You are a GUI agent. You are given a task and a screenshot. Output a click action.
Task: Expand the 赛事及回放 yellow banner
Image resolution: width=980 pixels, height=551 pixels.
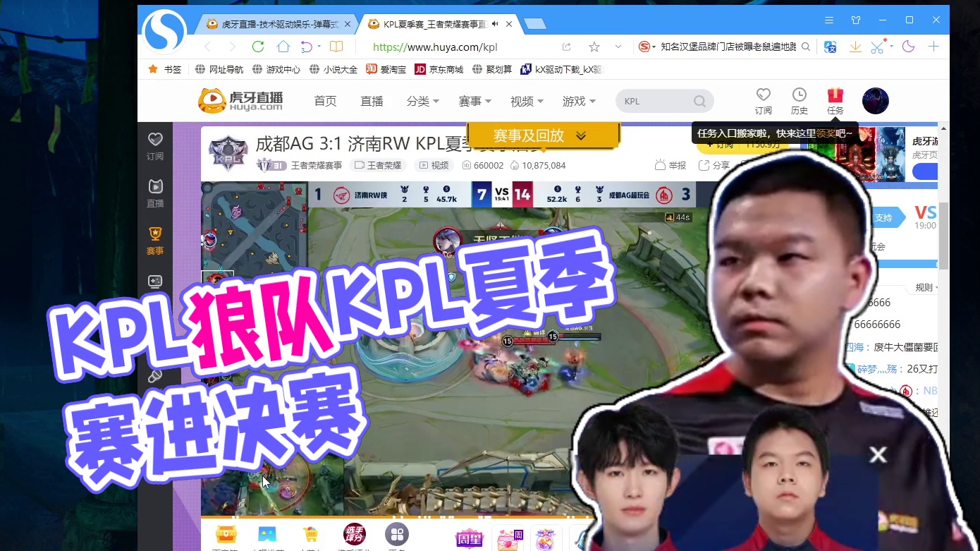pyautogui.click(x=543, y=136)
